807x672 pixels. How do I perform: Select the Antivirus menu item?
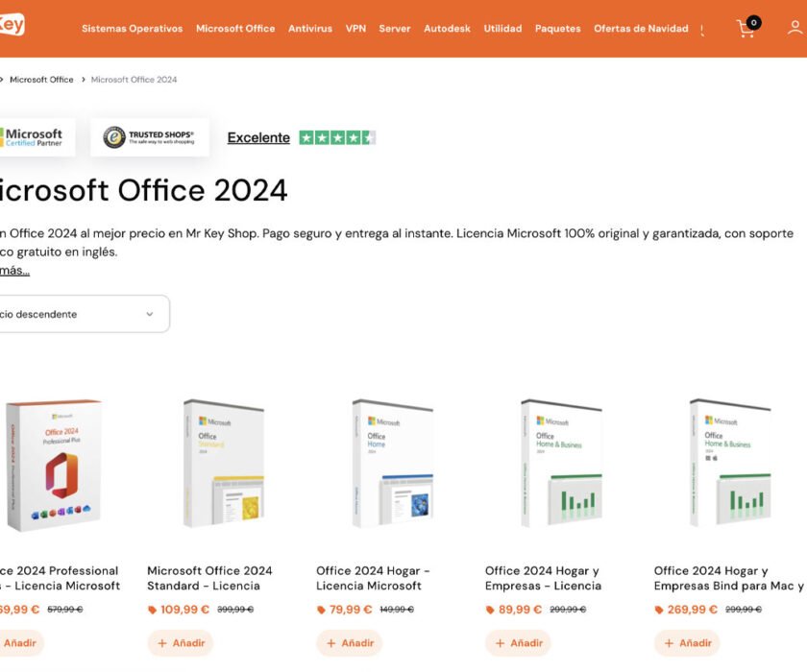tap(310, 29)
